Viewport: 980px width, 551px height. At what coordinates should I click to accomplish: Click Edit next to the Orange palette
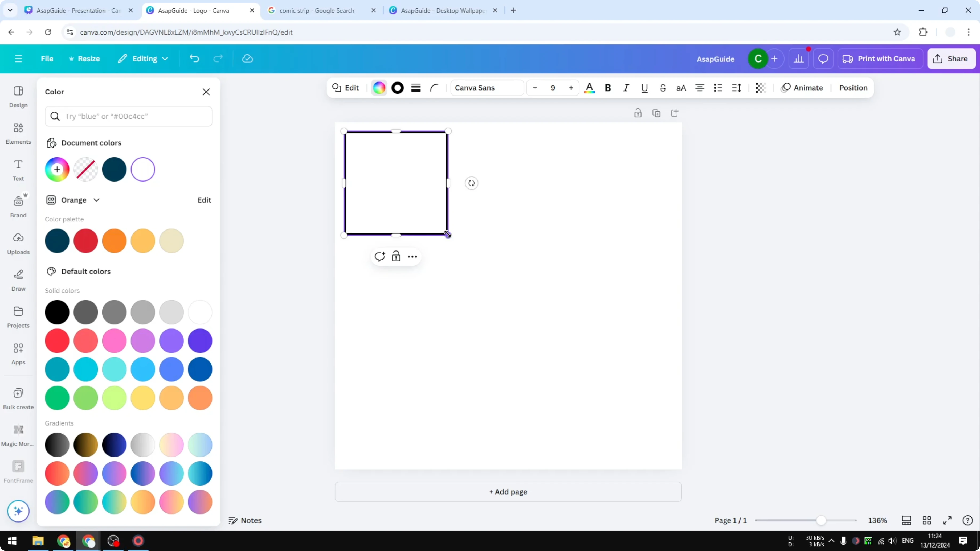click(x=204, y=200)
